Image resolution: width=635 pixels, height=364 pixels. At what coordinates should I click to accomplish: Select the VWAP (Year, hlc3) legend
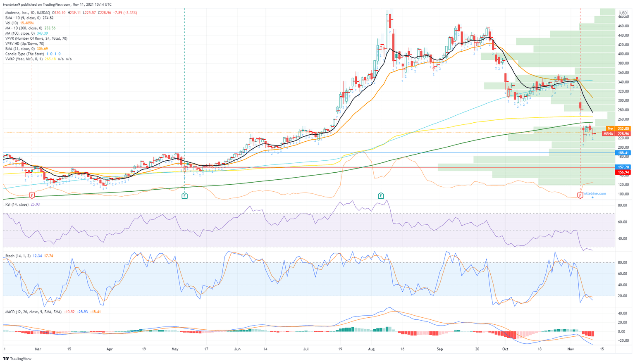[24, 59]
